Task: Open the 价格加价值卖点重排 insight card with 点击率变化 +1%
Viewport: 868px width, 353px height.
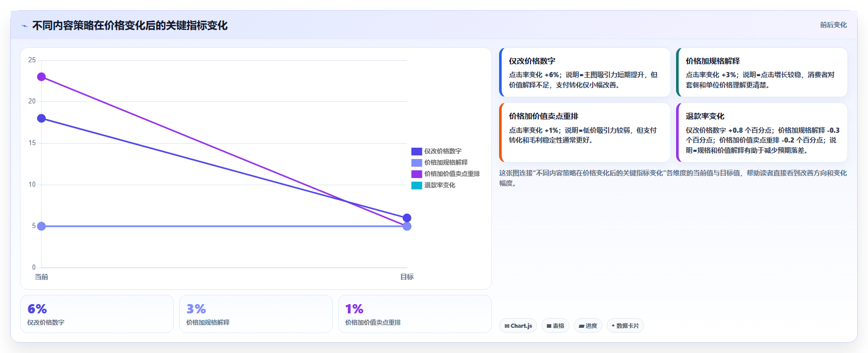Action: [584, 133]
